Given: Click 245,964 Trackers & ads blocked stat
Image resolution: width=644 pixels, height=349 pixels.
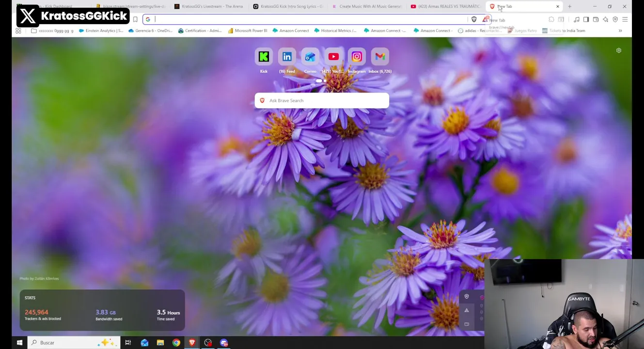Looking at the screenshot, I should tap(43, 315).
